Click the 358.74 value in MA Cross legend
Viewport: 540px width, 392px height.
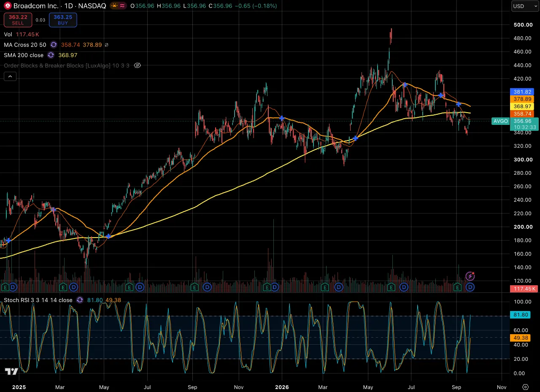(x=70, y=45)
